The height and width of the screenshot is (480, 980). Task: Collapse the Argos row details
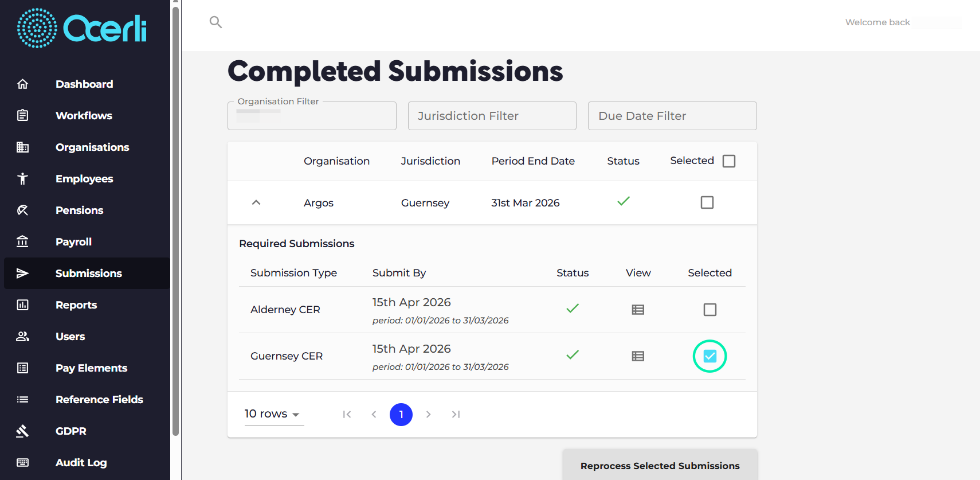[256, 202]
